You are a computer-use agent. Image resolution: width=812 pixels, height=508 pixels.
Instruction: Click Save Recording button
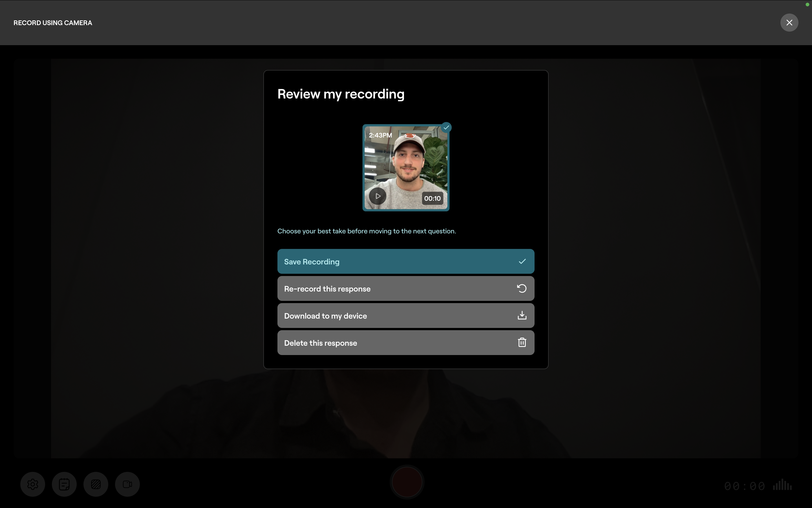pos(406,261)
